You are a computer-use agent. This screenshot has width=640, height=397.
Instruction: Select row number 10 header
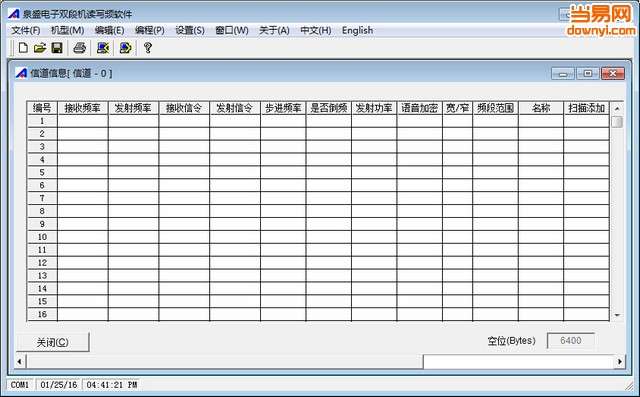[42, 237]
